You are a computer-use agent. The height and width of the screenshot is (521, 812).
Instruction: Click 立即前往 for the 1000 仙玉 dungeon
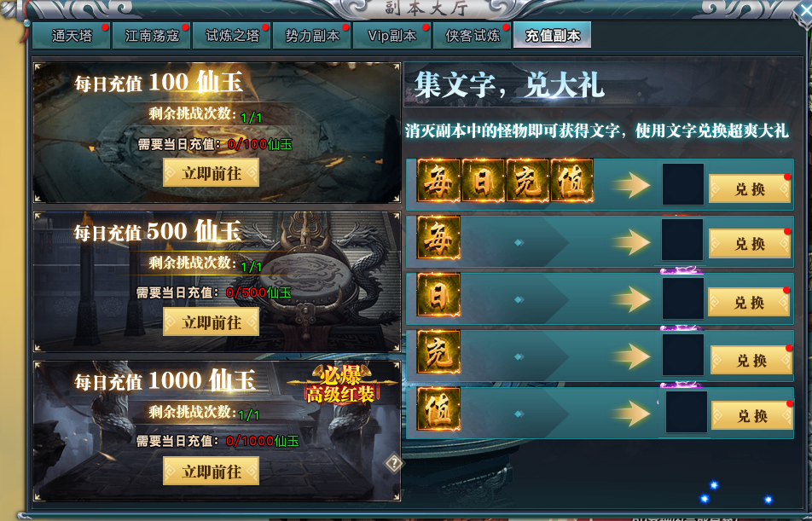pyautogui.click(x=212, y=472)
